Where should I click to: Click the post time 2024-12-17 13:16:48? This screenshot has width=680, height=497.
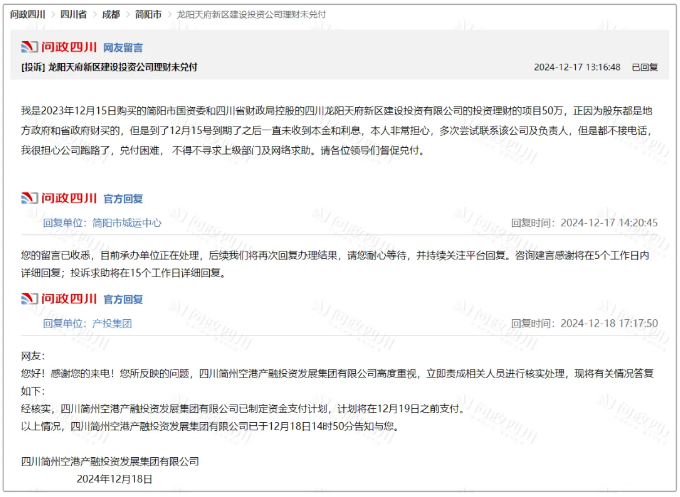(577, 67)
